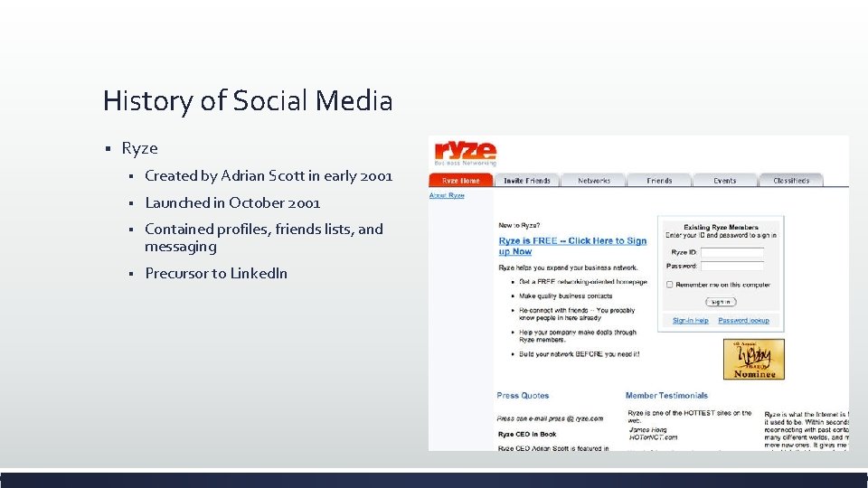The image size is (868, 488).
Task: Go to the Events tab
Action: tap(724, 181)
